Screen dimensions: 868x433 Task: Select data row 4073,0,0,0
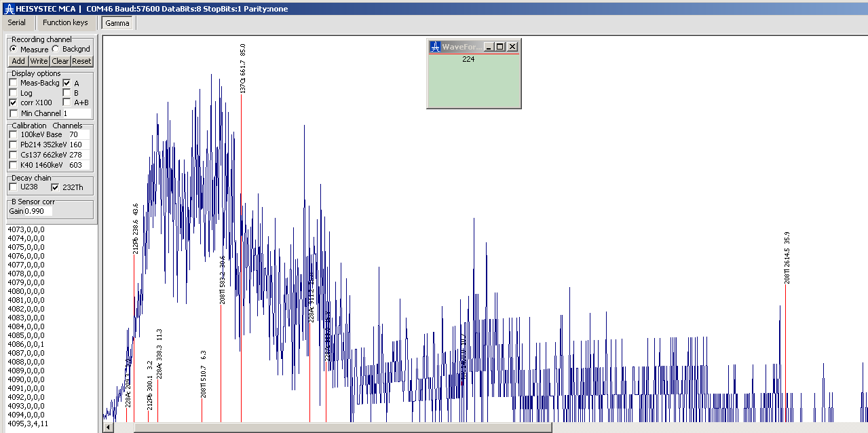click(x=26, y=229)
